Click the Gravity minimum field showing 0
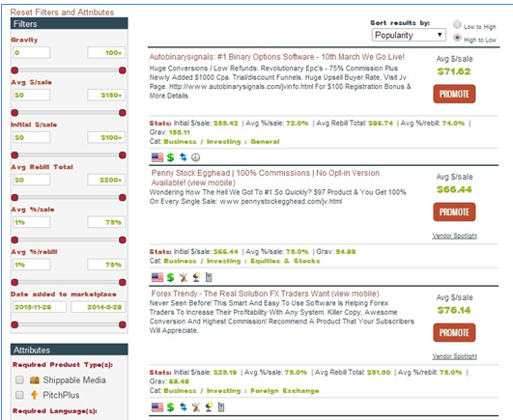 point(32,53)
